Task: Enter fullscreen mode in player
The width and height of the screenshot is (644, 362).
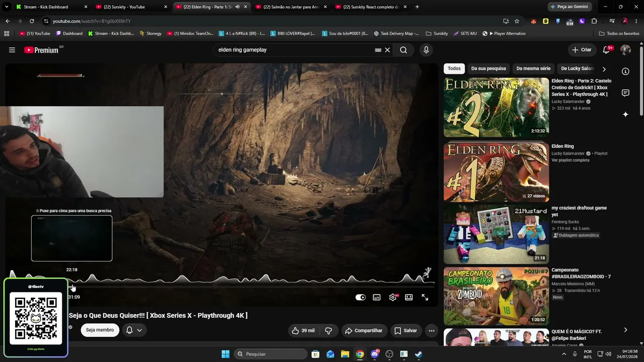Action: click(425, 297)
